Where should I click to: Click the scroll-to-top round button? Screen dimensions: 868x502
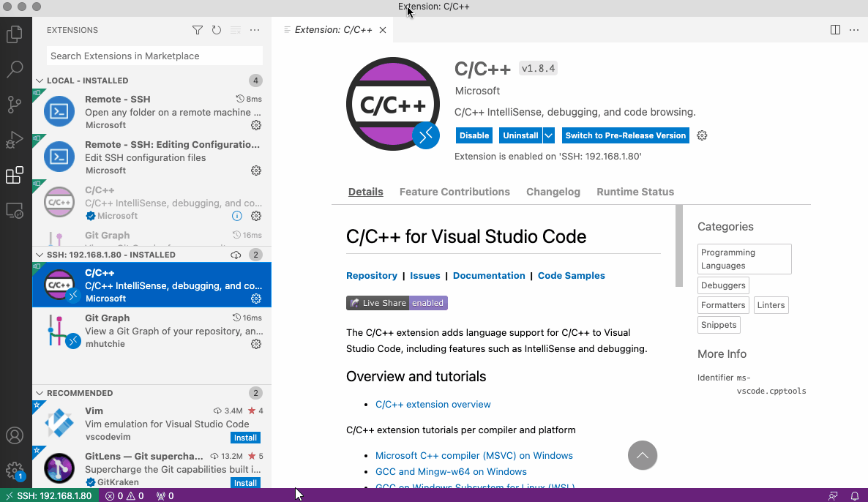(x=642, y=455)
